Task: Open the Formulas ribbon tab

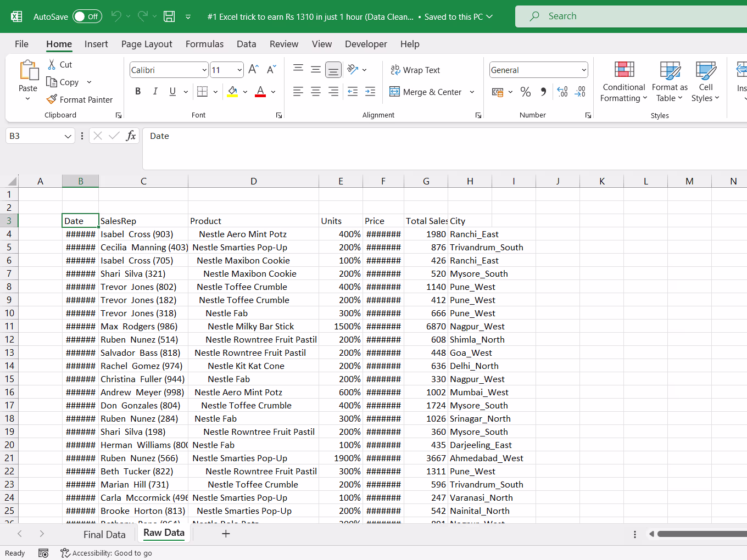Action: 204,44
